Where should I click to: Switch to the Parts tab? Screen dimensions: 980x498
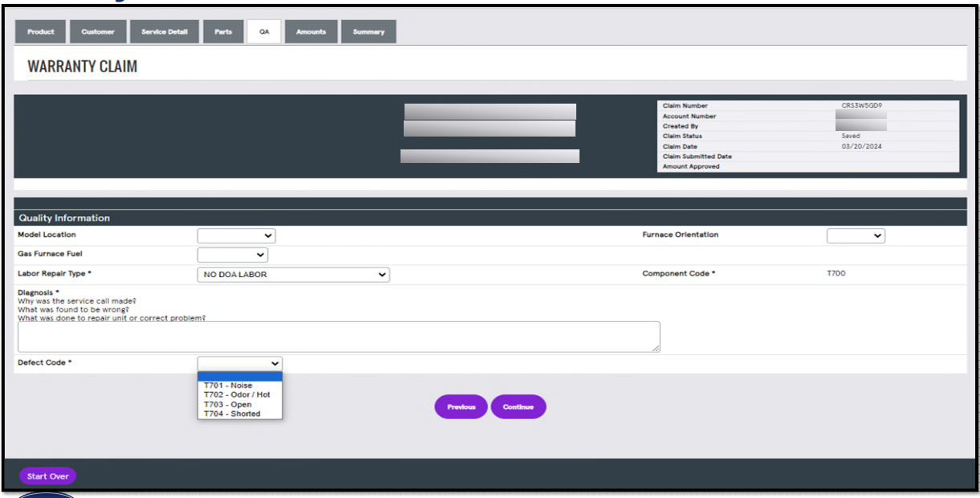click(x=223, y=31)
